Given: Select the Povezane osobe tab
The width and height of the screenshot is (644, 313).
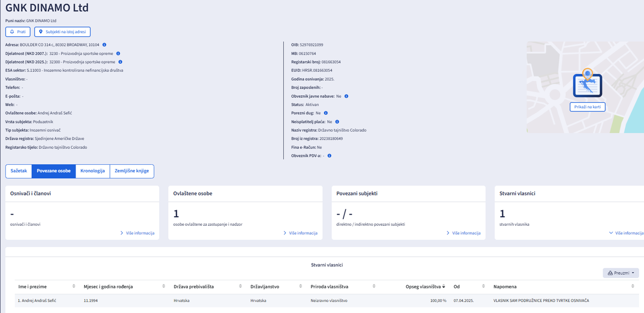Looking at the screenshot, I should pyautogui.click(x=53, y=171).
